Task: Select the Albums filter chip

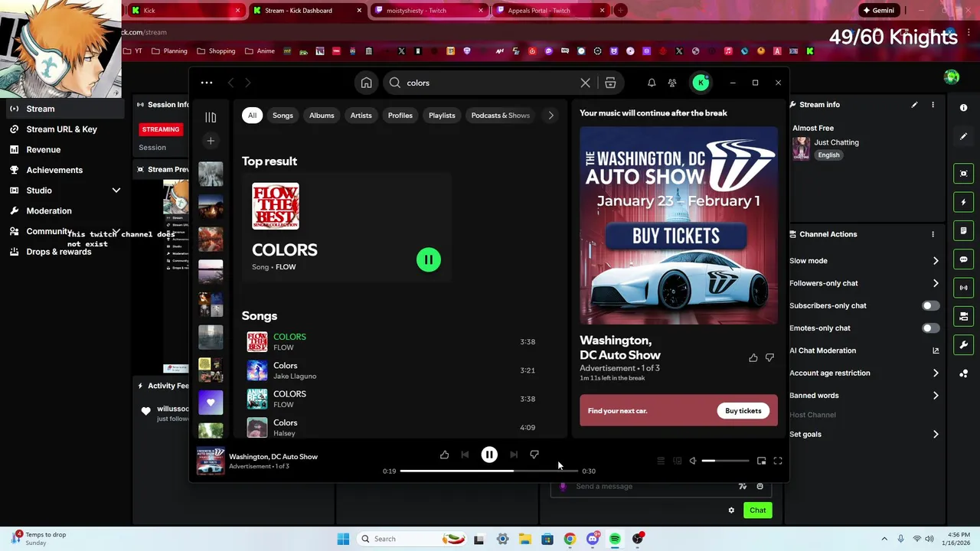Action: pos(322,116)
